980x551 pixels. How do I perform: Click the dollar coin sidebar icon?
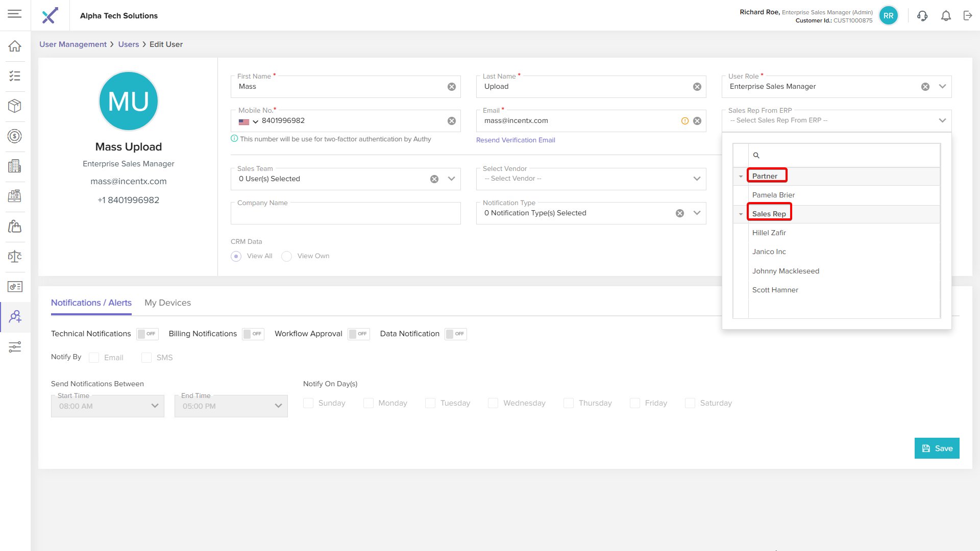tap(15, 136)
